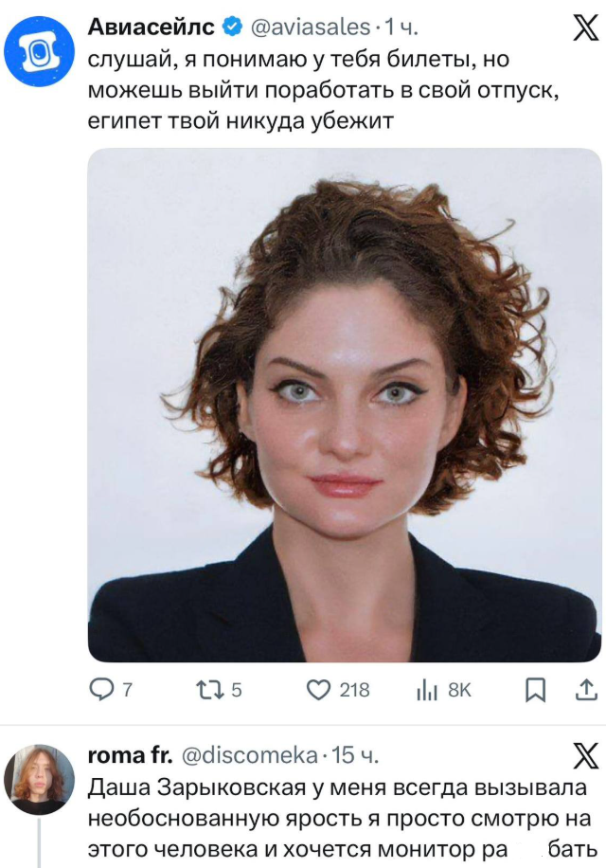The image size is (606, 868).
Task: Open the @discomeka handle link
Action: tap(248, 755)
